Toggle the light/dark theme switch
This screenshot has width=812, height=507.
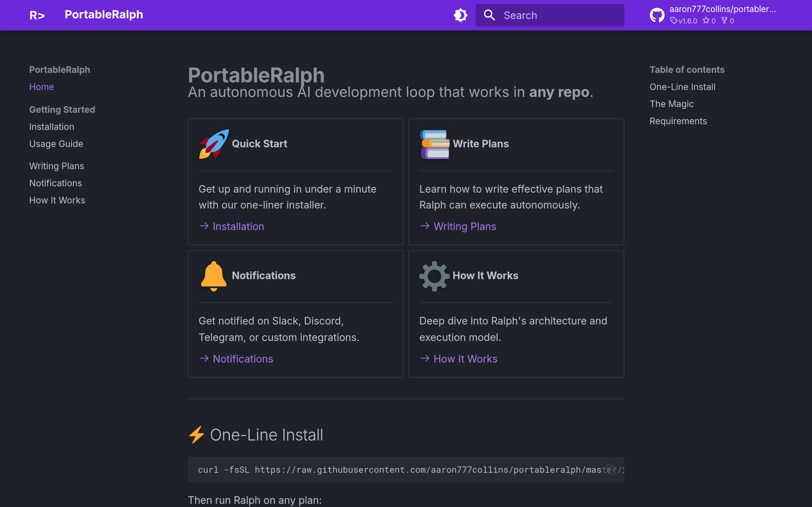pyautogui.click(x=460, y=15)
